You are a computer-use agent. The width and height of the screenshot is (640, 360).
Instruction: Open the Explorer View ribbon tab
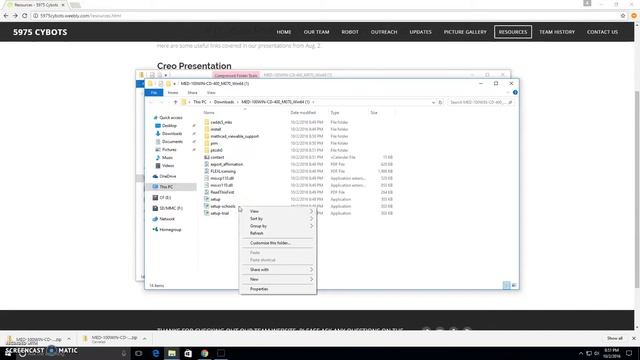211,93
